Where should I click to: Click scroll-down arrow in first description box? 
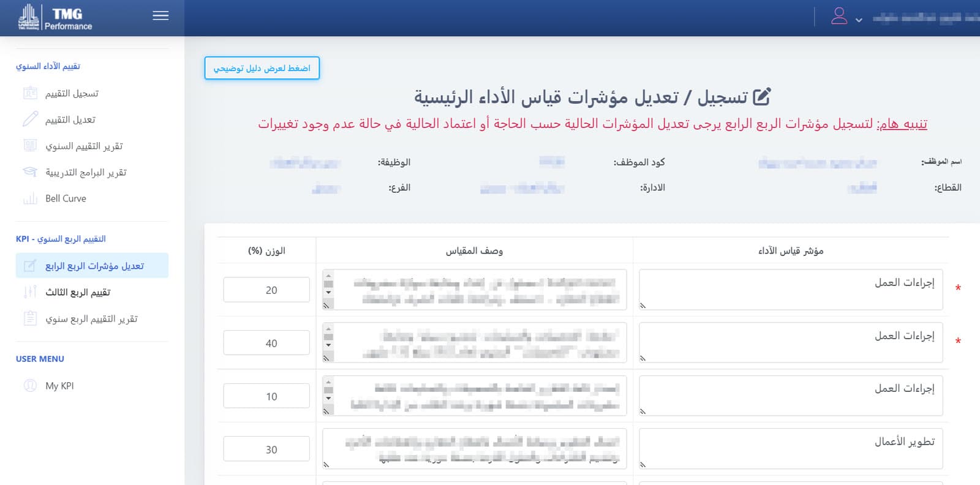pos(328,293)
